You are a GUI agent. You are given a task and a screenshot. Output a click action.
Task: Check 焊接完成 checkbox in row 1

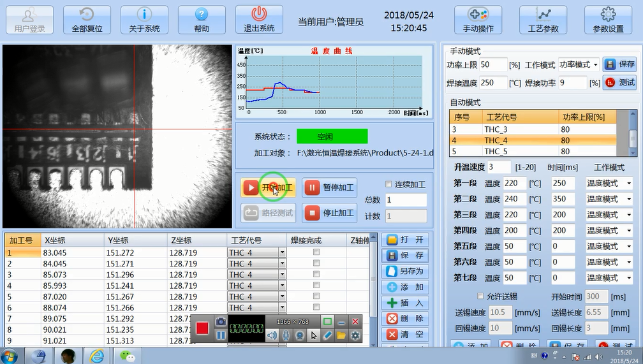coord(316,253)
